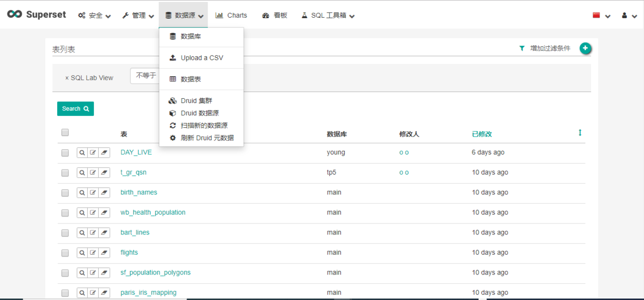Open the wb_health_population table link
Screen dimensions: 644x300
point(153,213)
